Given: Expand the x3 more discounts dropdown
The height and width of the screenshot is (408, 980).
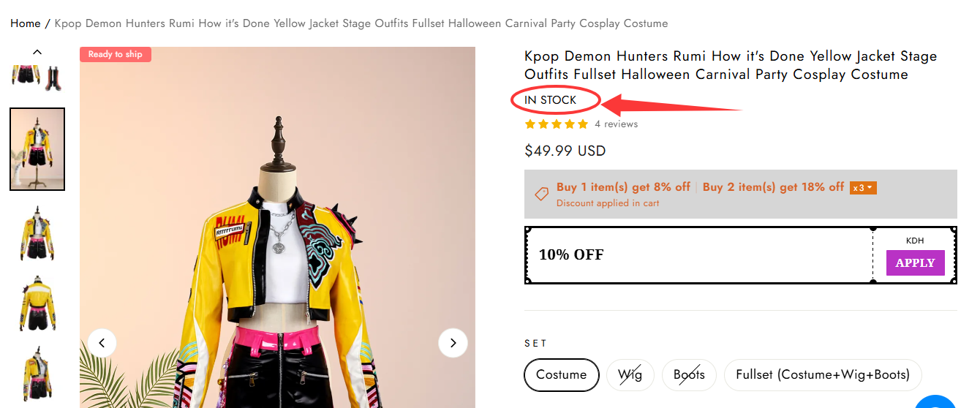Looking at the screenshot, I should pos(863,188).
